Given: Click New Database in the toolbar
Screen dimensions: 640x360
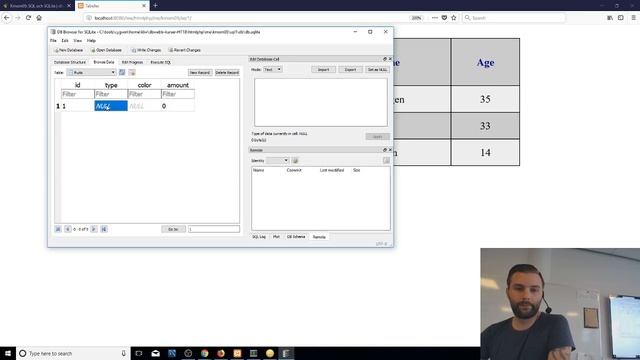Looking at the screenshot, I should tap(68, 50).
